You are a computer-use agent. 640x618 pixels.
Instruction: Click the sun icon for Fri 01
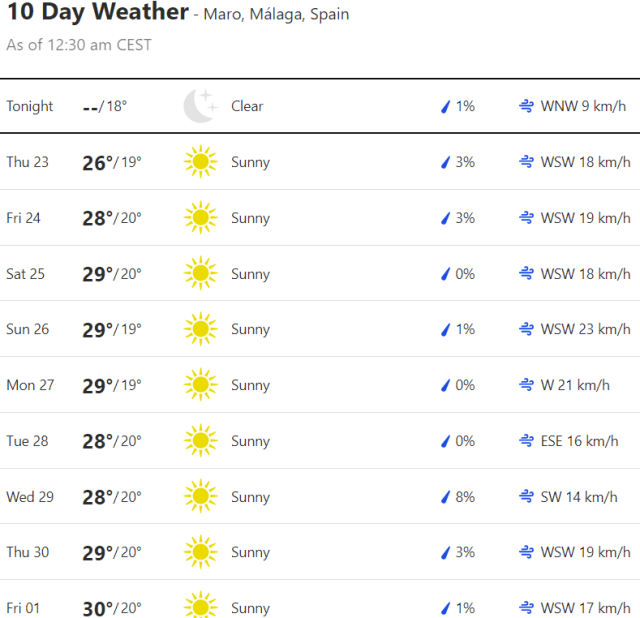tap(200, 607)
